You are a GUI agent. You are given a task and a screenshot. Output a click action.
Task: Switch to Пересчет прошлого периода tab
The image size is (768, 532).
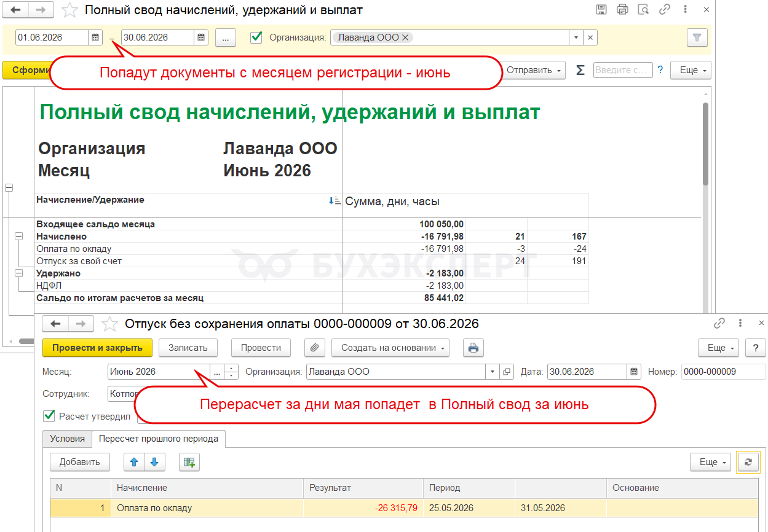(159, 439)
